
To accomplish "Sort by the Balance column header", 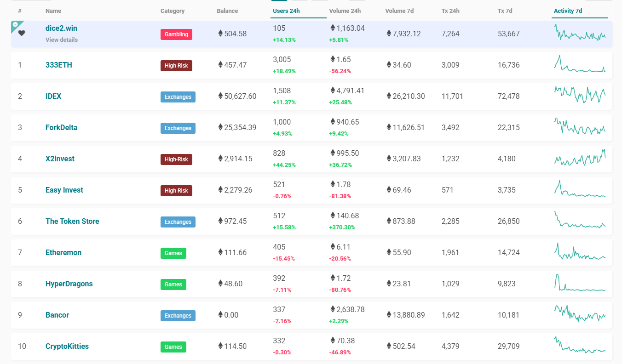I will point(227,11).
